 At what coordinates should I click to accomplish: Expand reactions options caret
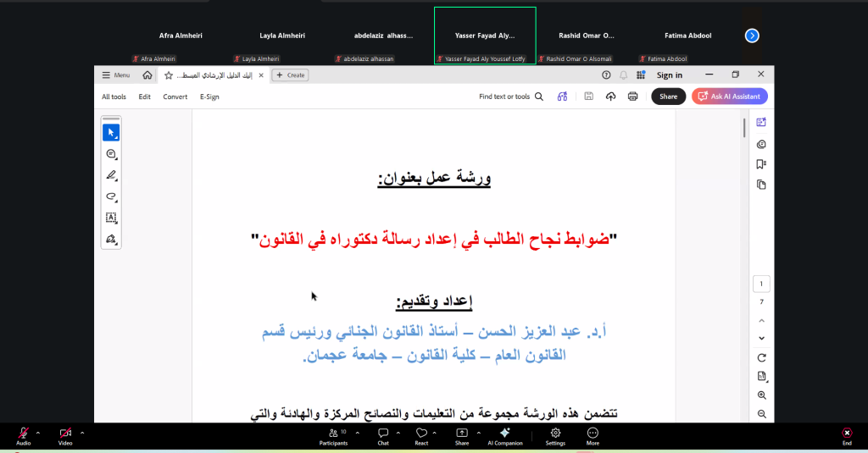click(435, 433)
